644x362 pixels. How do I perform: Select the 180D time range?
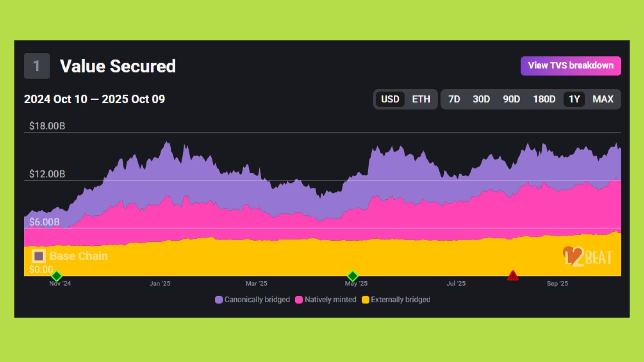point(544,99)
